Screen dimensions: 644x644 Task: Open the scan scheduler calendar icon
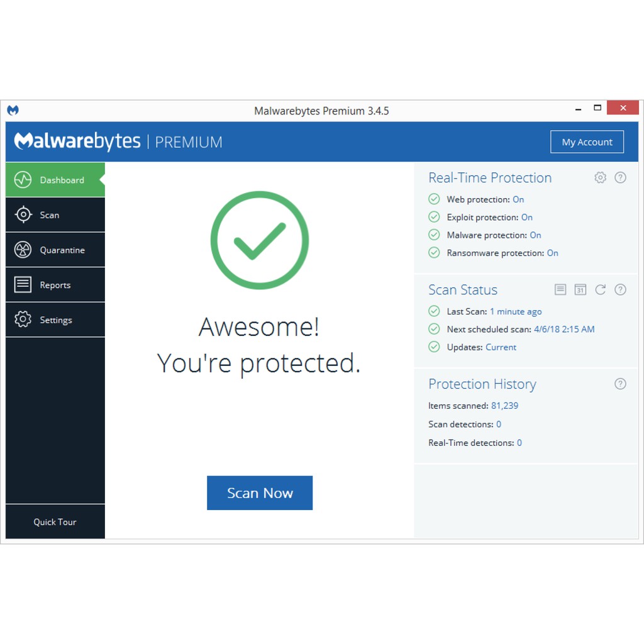tap(580, 289)
